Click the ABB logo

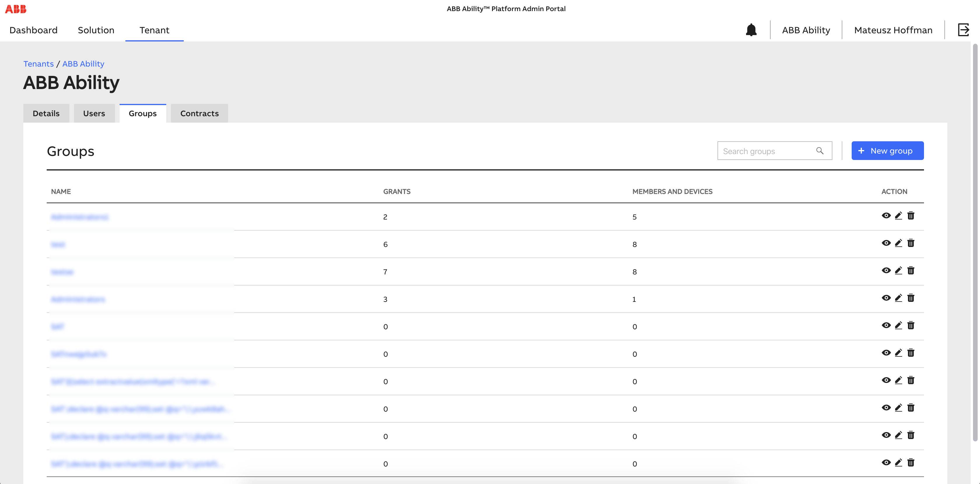coord(15,9)
